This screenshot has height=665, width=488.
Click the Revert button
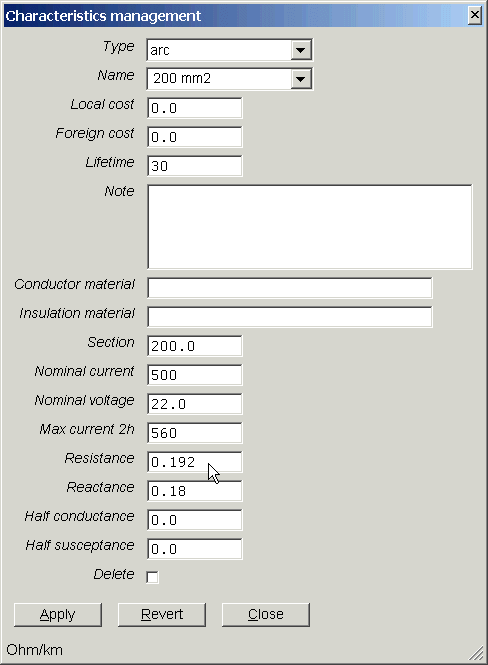click(x=162, y=615)
